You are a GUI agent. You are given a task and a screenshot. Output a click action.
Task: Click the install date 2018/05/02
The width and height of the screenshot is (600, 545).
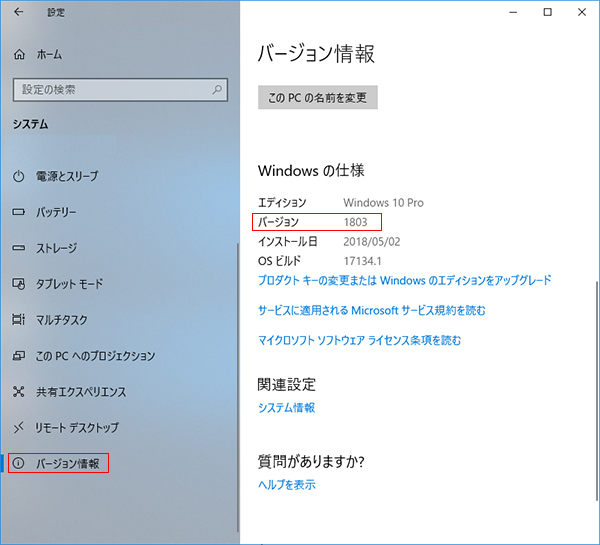click(x=372, y=241)
